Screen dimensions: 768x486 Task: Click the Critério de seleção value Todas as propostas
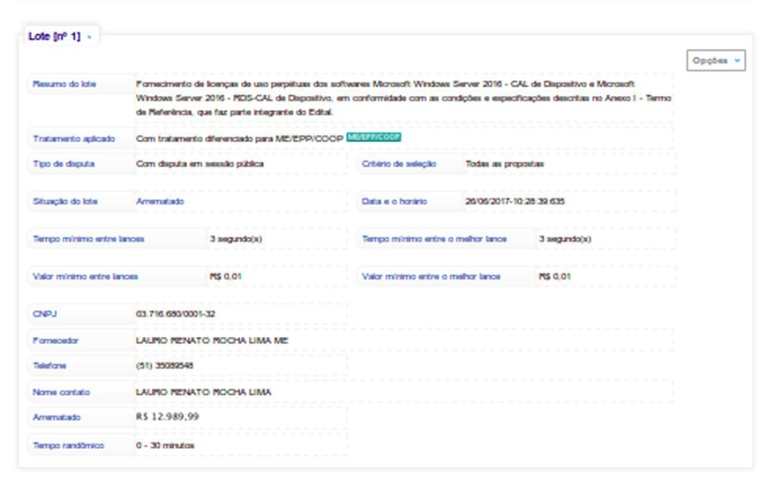point(505,163)
